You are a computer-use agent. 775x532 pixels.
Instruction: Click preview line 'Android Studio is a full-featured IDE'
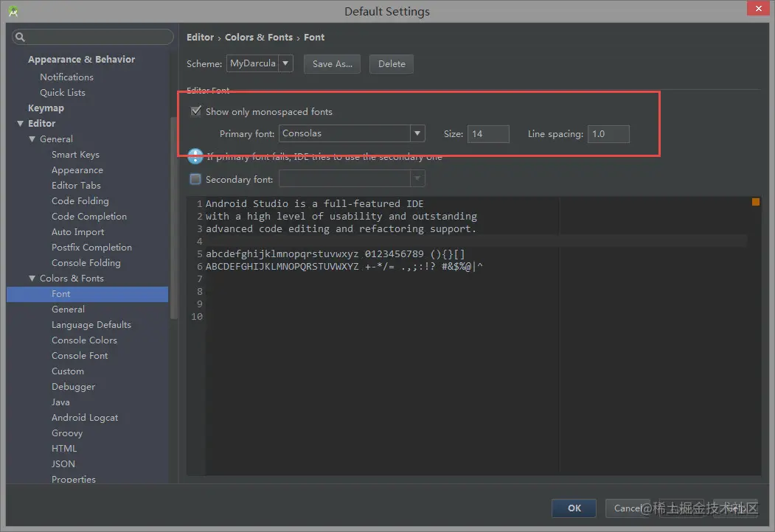coord(314,203)
